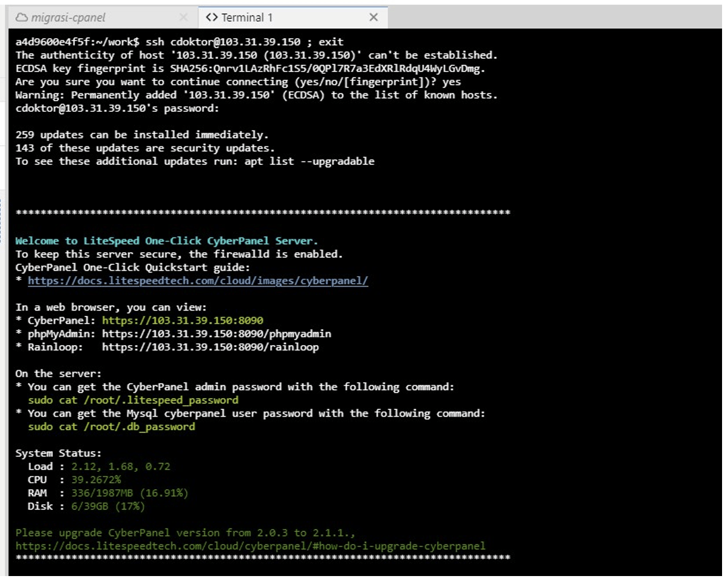728x582 pixels.
Task: Click the code icon on Terminal 1 tab
Action: (x=212, y=17)
